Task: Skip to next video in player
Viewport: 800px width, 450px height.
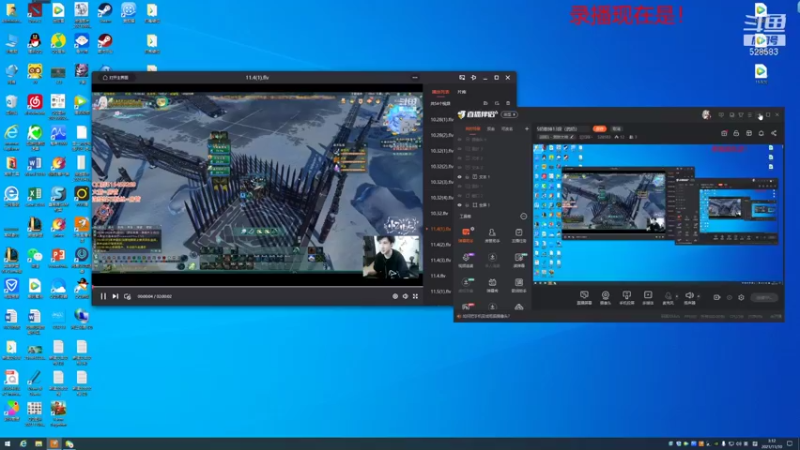Action: click(x=115, y=296)
